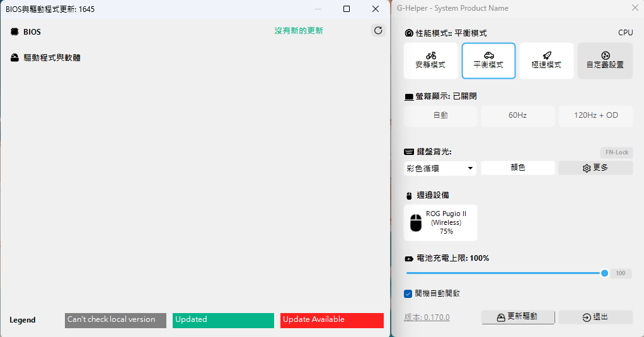This screenshot has height=337, width=644.
Task: Set screen refresh to 自動
Action: click(x=440, y=116)
